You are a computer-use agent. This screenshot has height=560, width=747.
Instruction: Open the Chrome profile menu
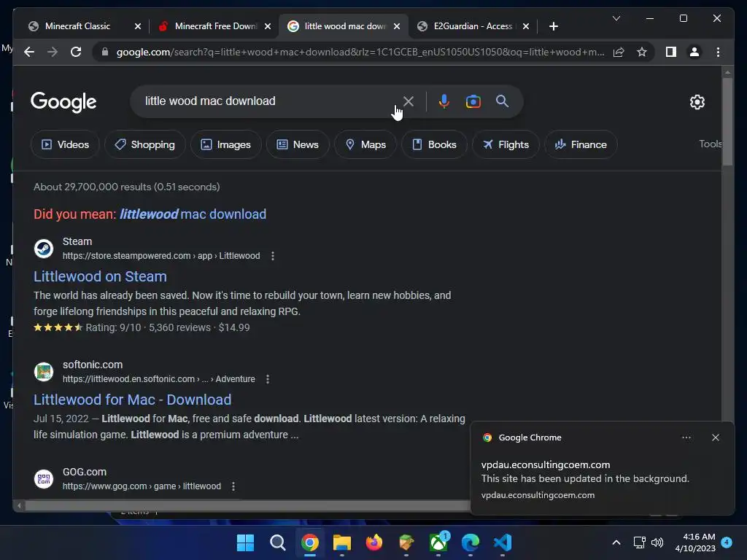(x=694, y=52)
